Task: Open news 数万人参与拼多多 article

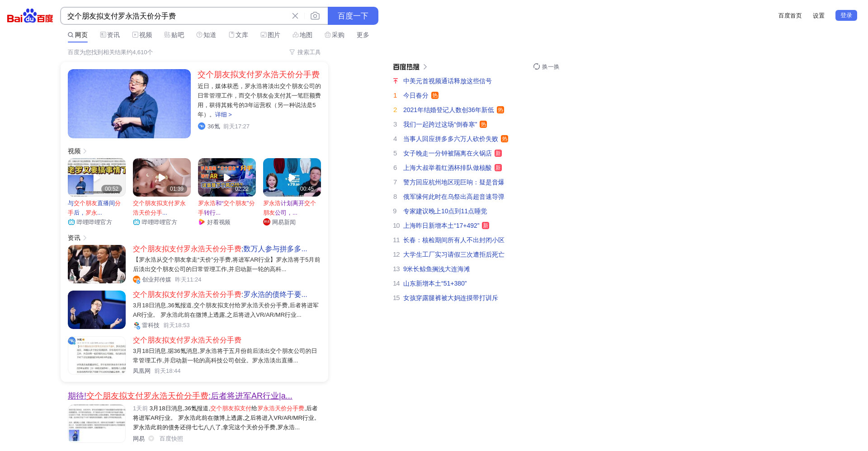Action: click(x=220, y=249)
